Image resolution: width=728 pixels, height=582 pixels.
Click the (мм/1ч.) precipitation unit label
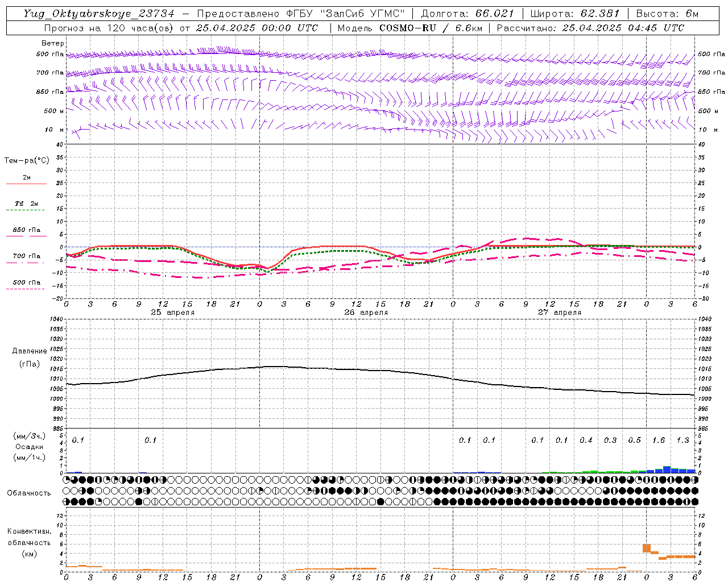pos(30,458)
